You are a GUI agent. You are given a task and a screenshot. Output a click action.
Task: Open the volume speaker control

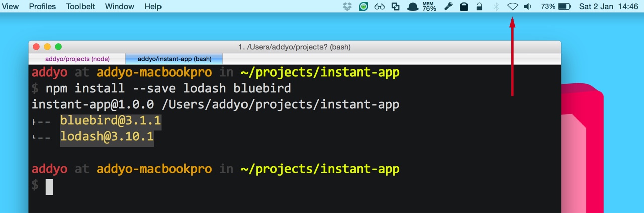[x=527, y=7]
